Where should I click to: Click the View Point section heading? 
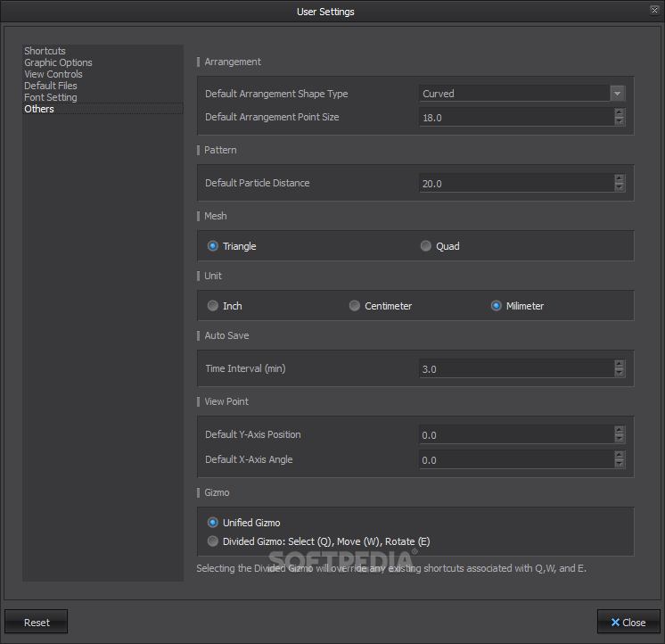tap(226, 401)
